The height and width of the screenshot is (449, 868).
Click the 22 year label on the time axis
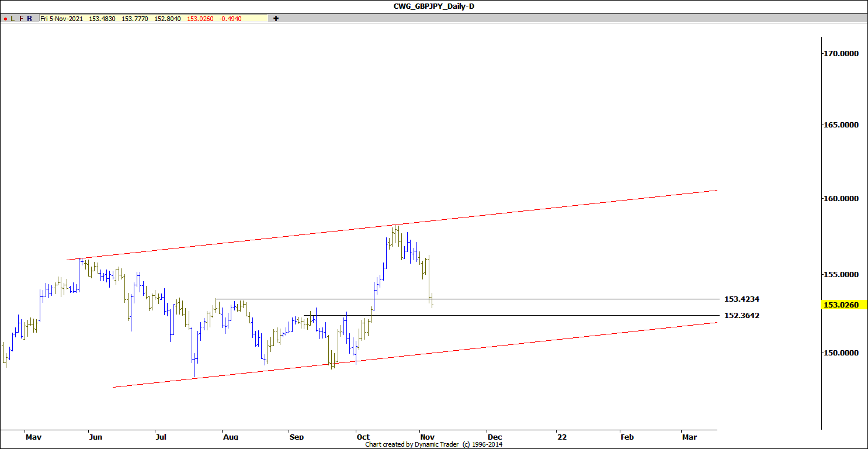coord(562,437)
